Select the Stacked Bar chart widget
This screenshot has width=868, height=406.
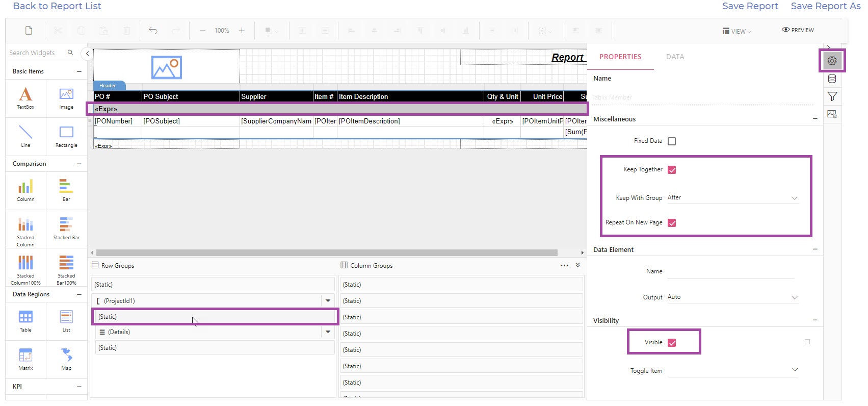(66, 229)
